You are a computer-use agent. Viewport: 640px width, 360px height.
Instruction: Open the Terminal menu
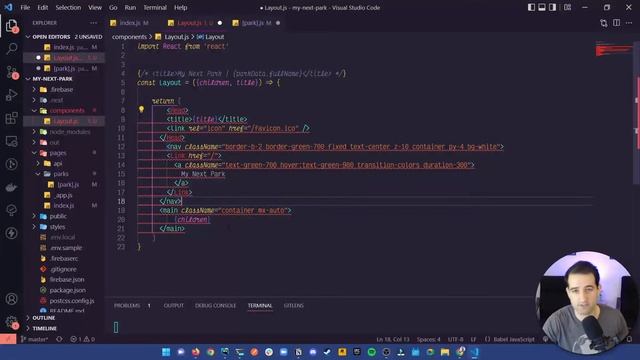click(x=155, y=7)
